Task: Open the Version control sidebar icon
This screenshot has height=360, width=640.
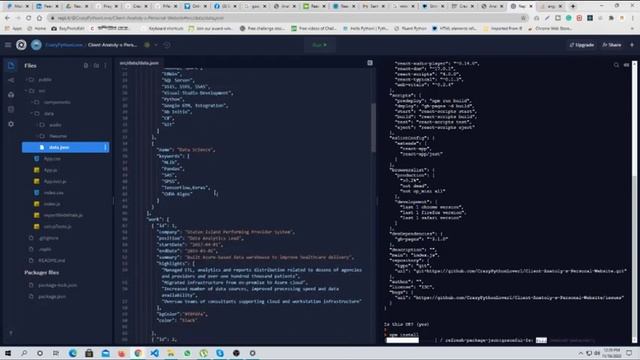Action: 11,80
